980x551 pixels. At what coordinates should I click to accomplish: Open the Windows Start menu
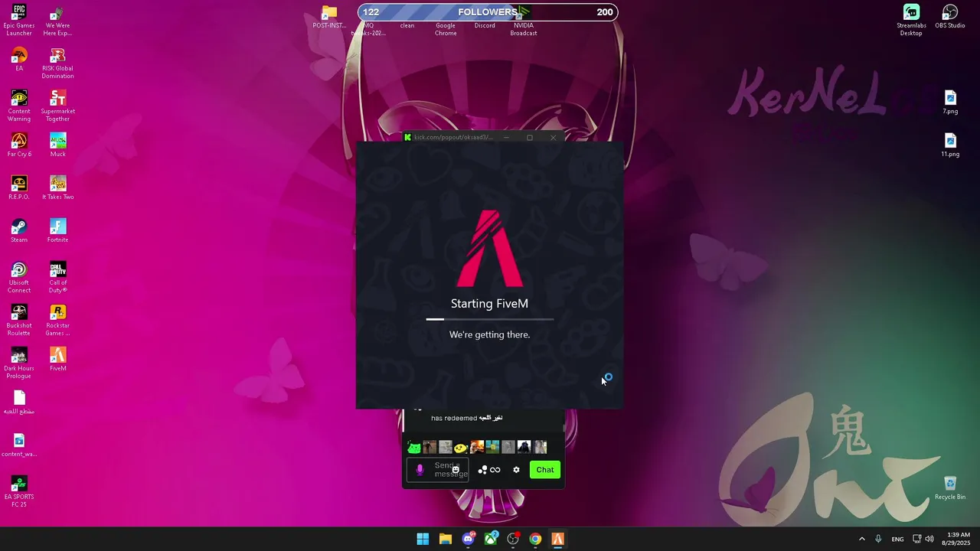[423, 539]
